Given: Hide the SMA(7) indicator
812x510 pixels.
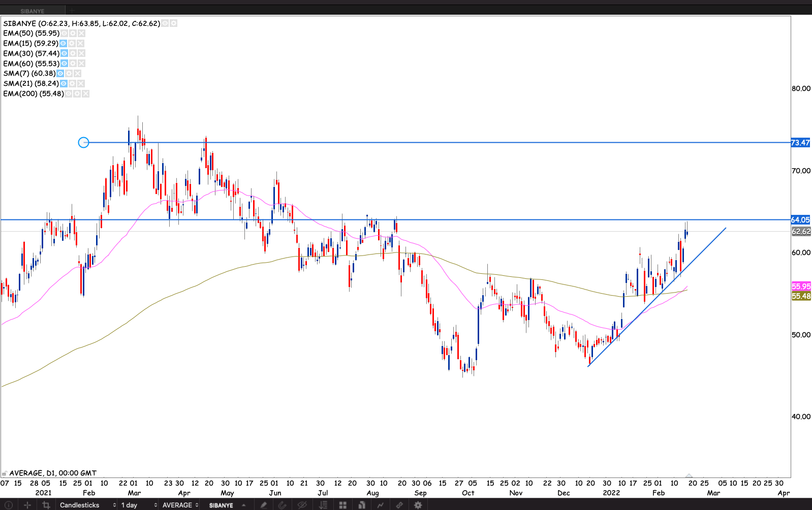Looking at the screenshot, I should click(x=60, y=74).
